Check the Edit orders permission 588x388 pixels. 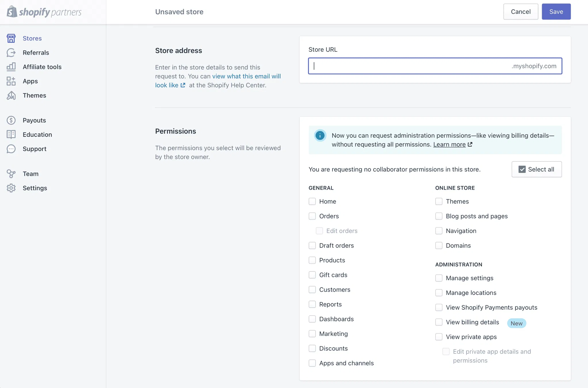(319, 231)
